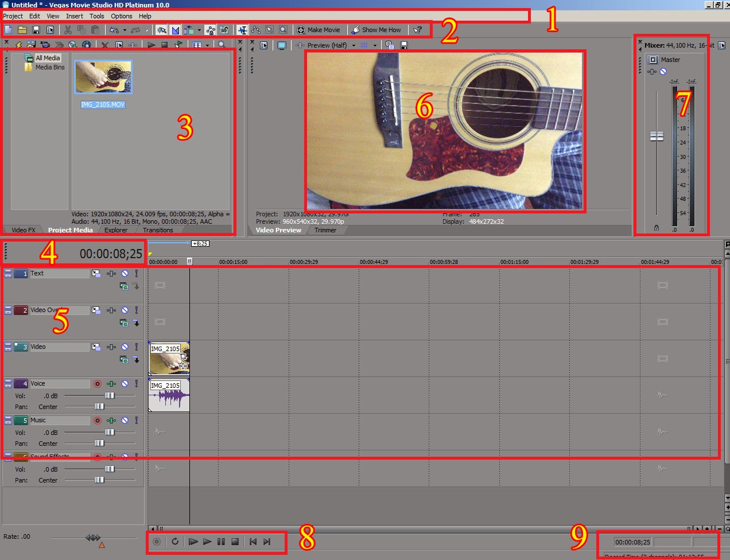Click the Master volume fader in the Mixer

(657, 135)
